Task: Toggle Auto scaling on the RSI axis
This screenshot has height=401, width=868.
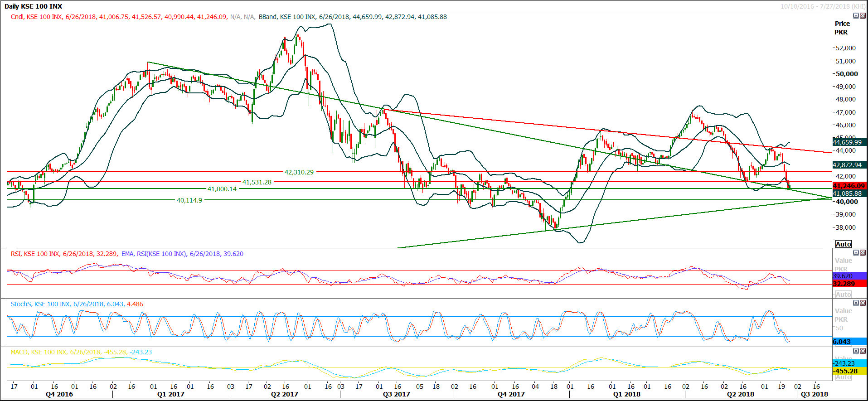Action: [843, 294]
